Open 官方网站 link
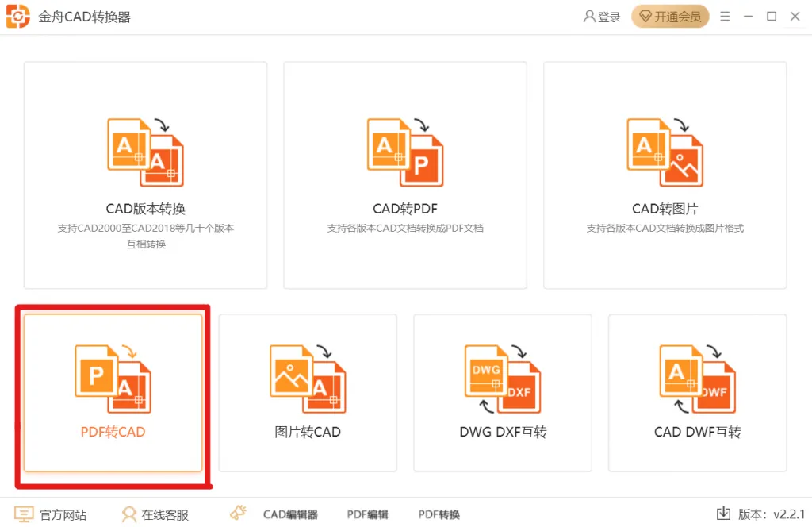The width and height of the screenshot is (812, 527). pos(63,514)
